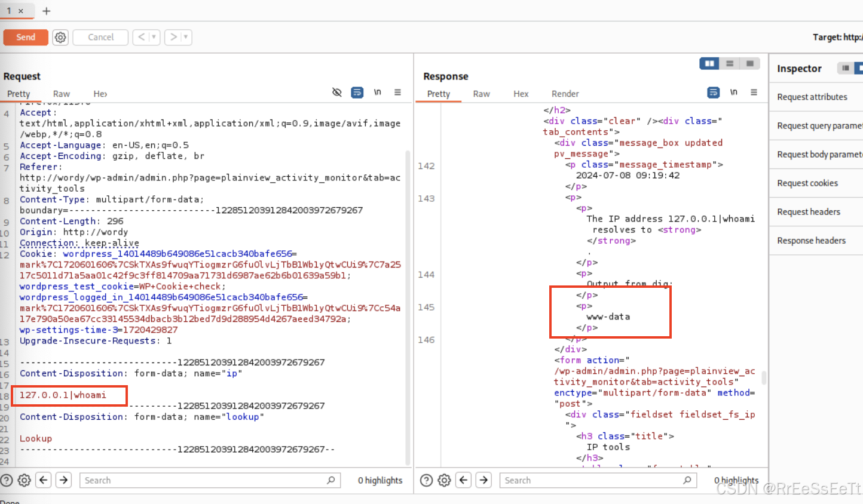The image size is (863, 504).
Task: Click the wordpress_test_cookie line
Action: [x=123, y=286]
